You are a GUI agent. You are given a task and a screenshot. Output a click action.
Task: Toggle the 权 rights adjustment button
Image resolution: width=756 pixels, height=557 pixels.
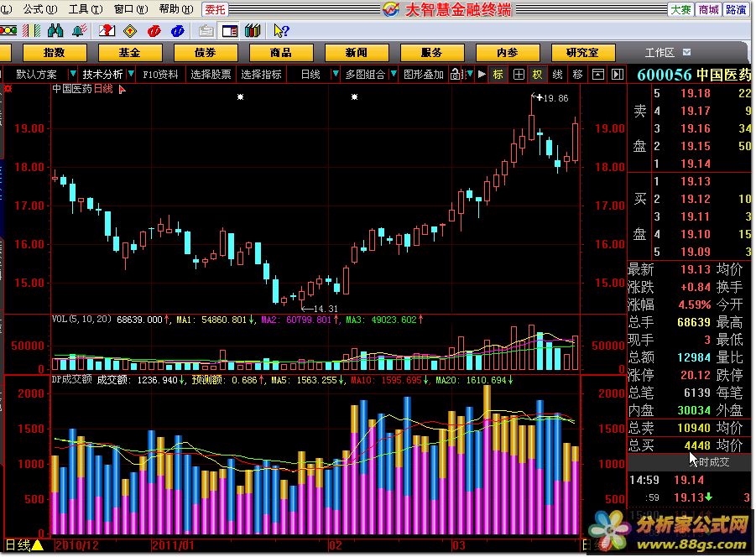pyautogui.click(x=537, y=74)
